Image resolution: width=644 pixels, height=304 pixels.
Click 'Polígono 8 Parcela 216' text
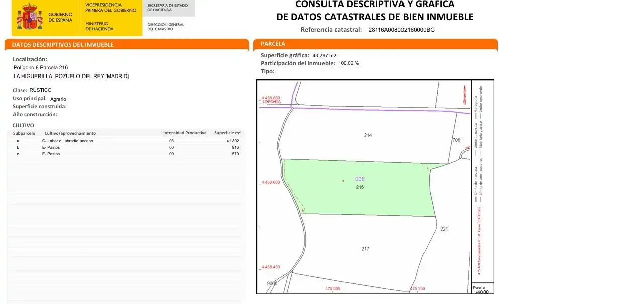click(x=41, y=67)
